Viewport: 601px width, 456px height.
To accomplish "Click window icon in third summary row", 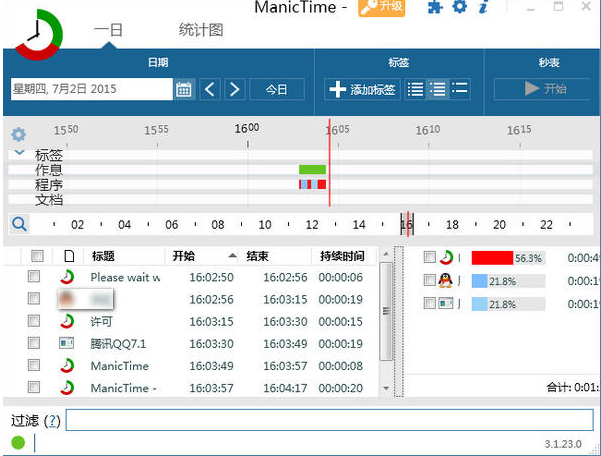I will pos(446,303).
